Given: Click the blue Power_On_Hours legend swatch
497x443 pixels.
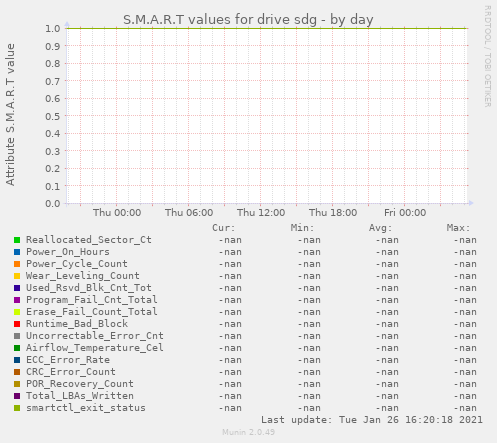Looking at the screenshot, I should coord(17,252).
